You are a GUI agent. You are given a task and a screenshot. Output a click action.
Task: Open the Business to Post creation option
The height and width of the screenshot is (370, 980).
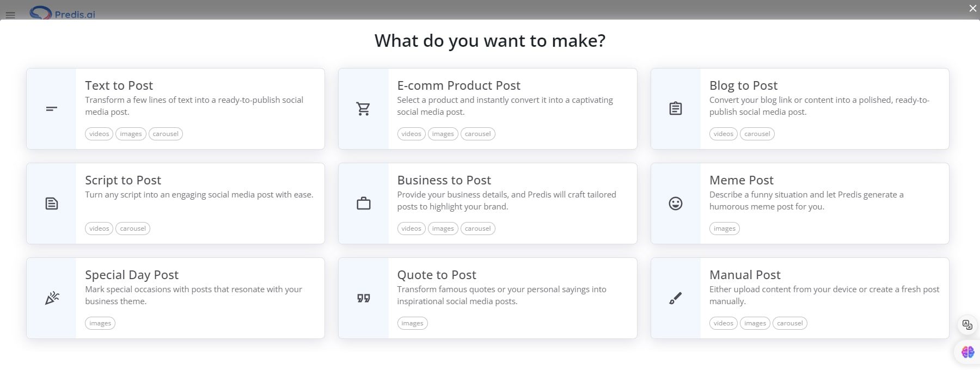coord(487,203)
